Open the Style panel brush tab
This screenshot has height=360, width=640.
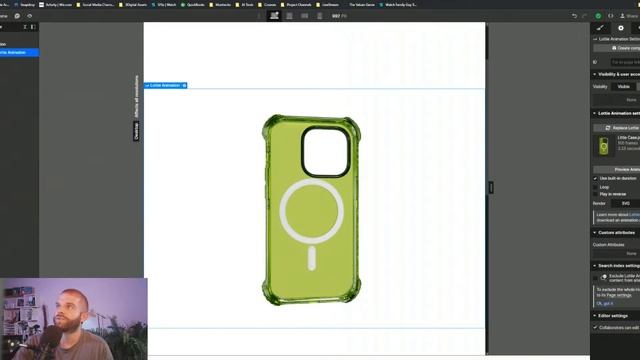coord(600,28)
